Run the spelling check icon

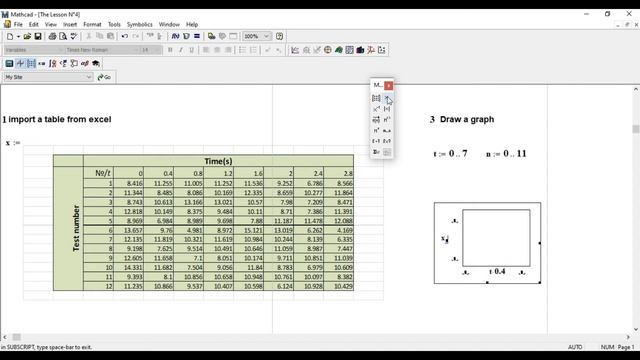73,36
